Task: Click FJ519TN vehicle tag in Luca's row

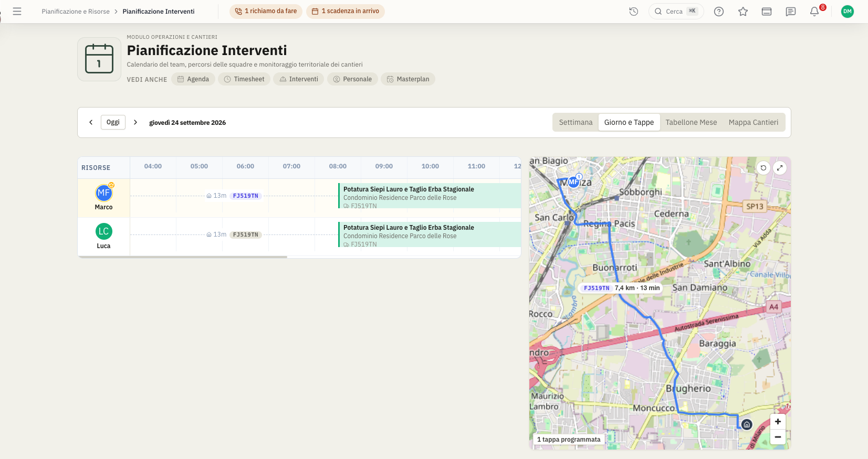Action: click(x=246, y=234)
